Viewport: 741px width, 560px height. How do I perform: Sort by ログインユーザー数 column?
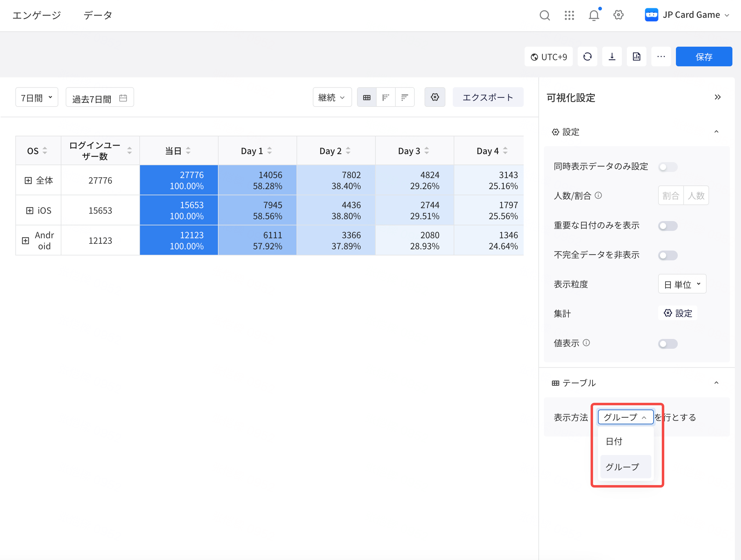(x=130, y=151)
